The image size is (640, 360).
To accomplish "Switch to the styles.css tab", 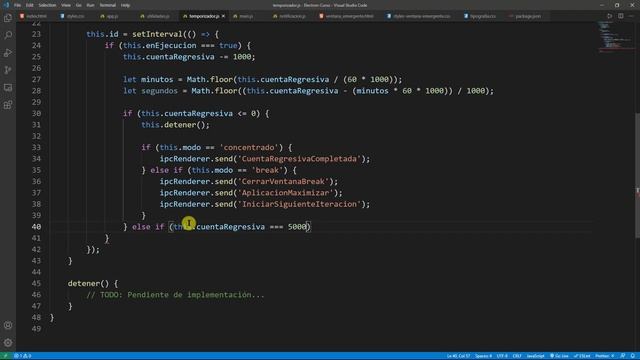I will (73, 16).
